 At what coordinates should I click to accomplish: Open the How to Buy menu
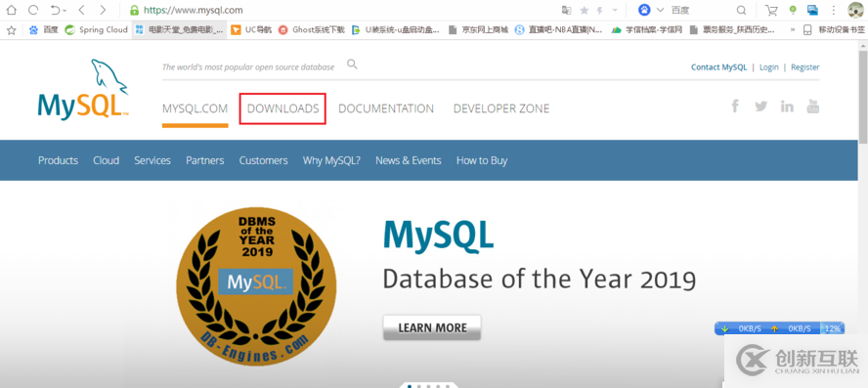click(x=482, y=160)
